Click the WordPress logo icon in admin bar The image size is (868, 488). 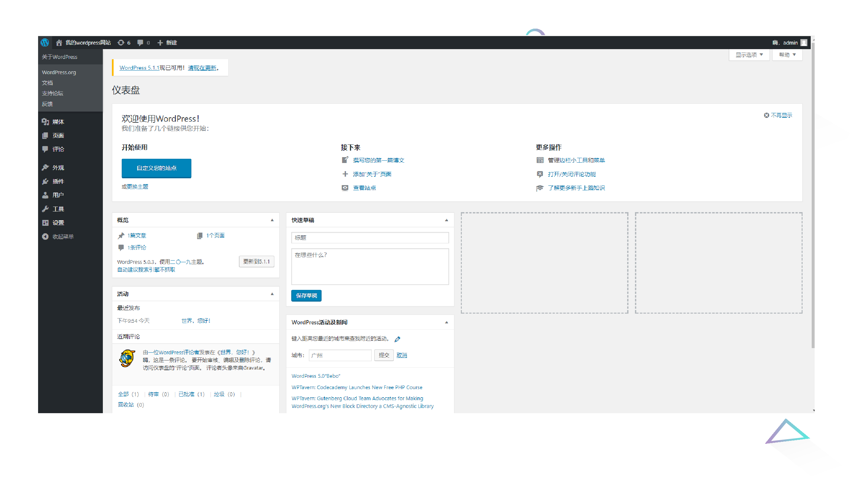[x=45, y=42]
